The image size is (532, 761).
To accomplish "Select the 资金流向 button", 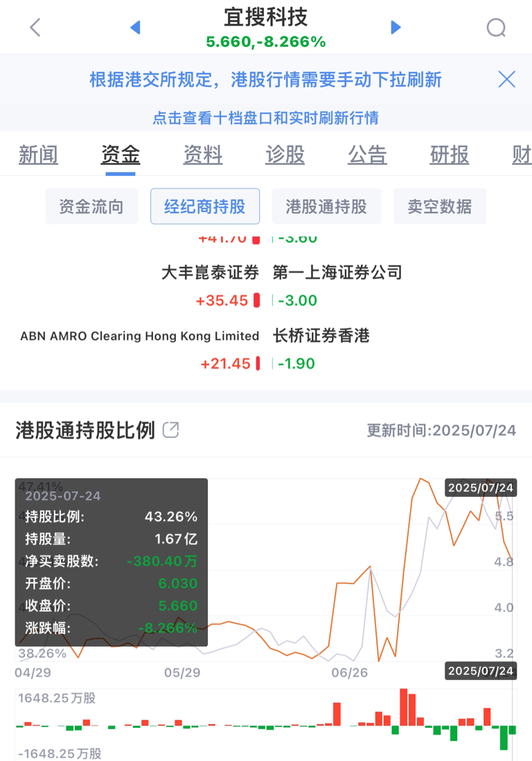I will tap(91, 207).
